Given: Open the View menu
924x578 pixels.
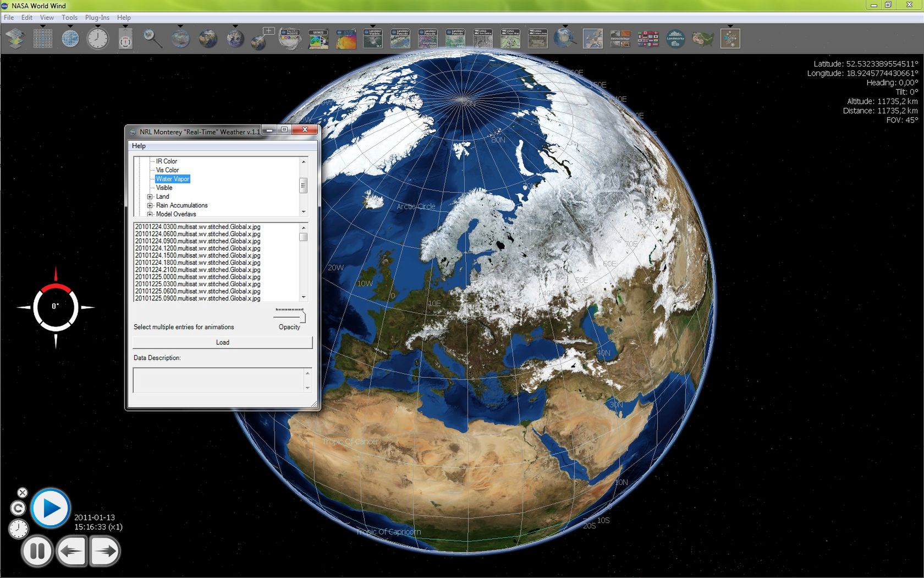Looking at the screenshot, I should [x=47, y=18].
